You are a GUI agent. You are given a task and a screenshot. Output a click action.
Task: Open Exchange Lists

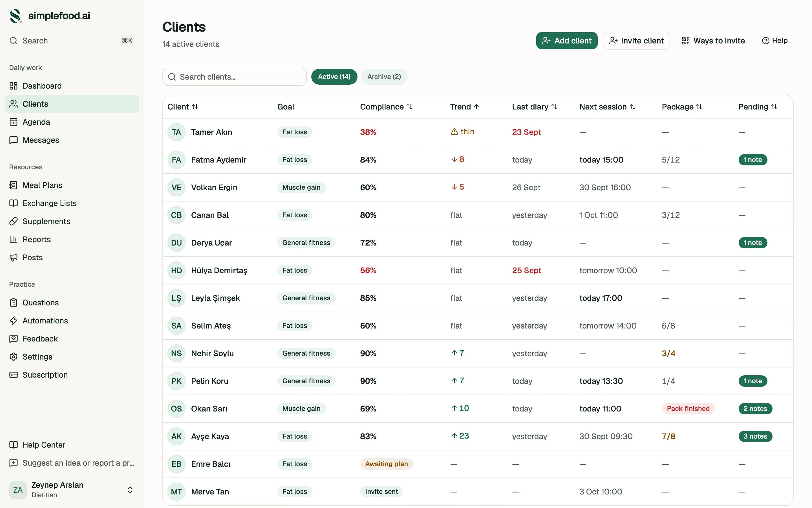point(71,203)
